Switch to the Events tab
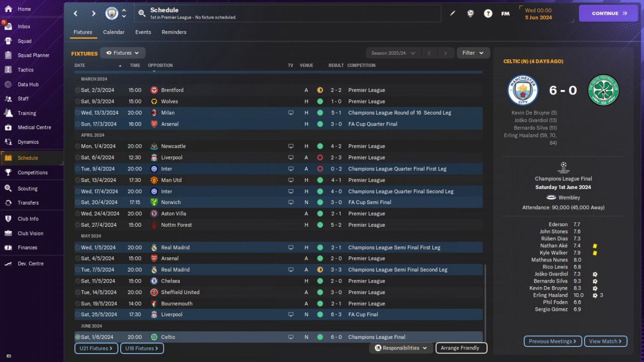The image size is (644, 362). pyautogui.click(x=143, y=32)
